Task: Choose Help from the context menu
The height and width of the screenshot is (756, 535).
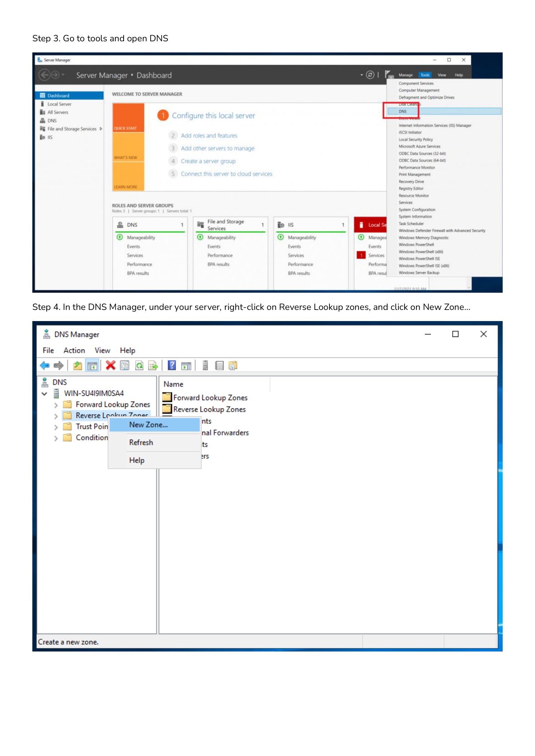Action: pos(154,460)
